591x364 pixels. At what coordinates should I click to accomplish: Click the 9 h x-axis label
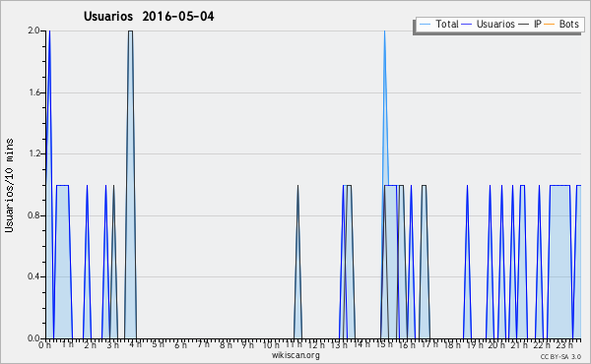tap(248, 345)
